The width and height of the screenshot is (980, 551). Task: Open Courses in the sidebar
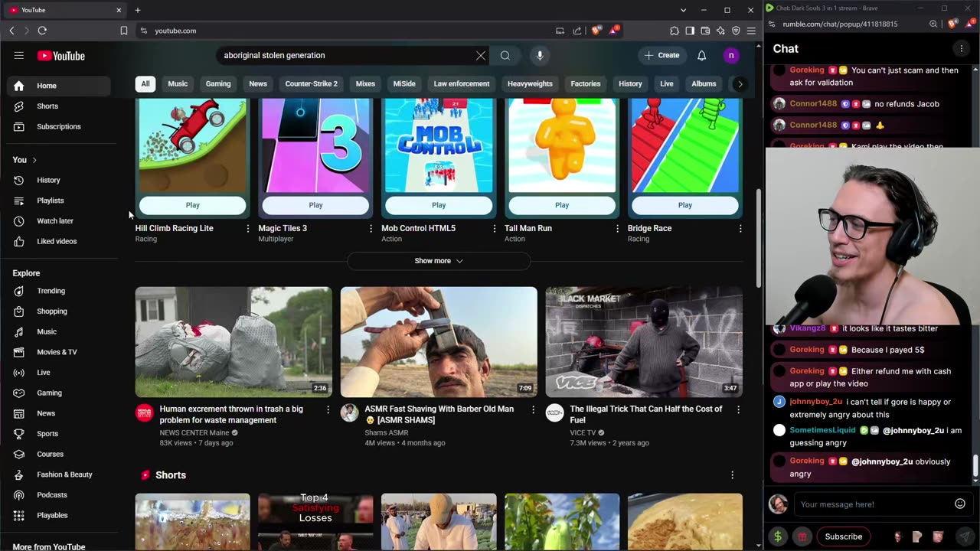(x=59, y=454)
